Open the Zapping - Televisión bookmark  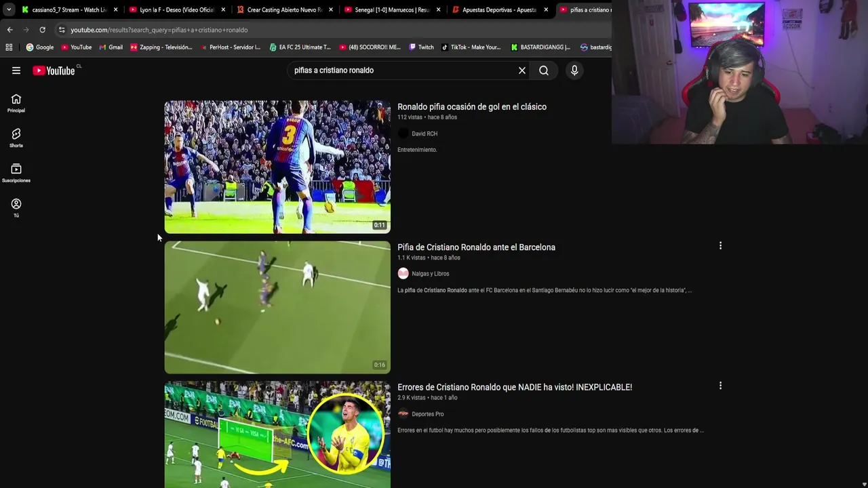(x=161, y=47)
